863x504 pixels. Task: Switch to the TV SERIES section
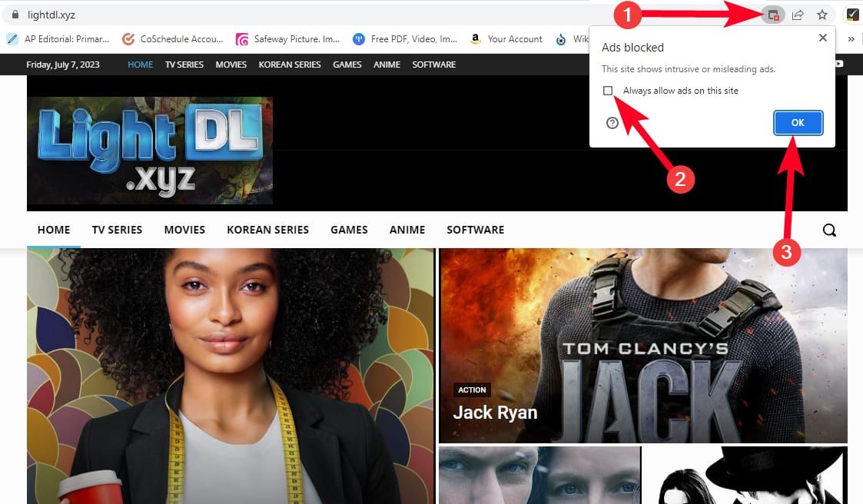117,230
